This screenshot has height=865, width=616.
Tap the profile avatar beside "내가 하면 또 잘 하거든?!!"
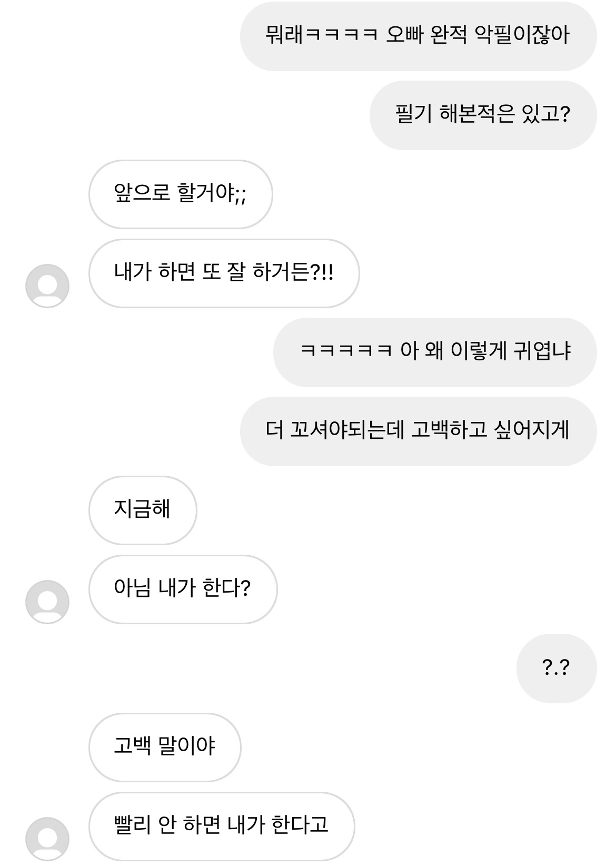(47, 286)
